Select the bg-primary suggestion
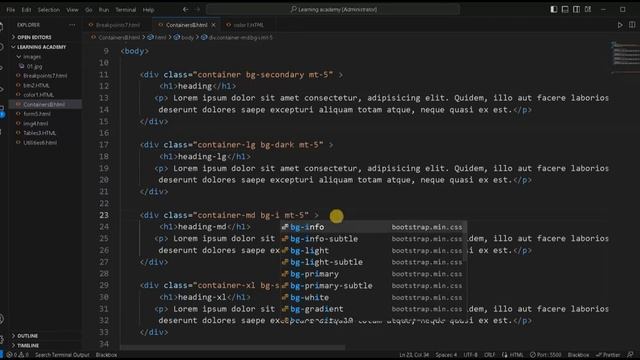This screenshot has width=640, height=360. [x=373, y=274]
